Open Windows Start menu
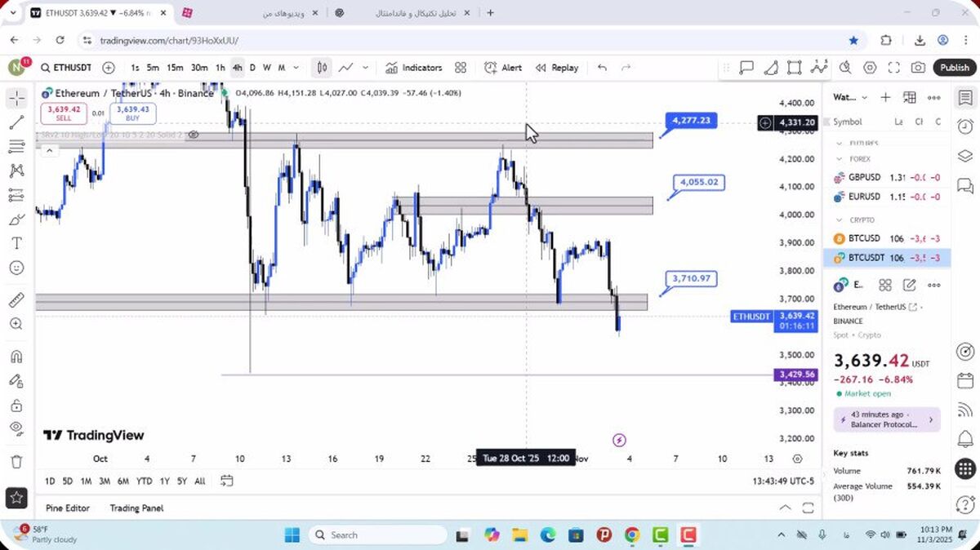This screenshot has height=550, width=980. click(292, 535)
